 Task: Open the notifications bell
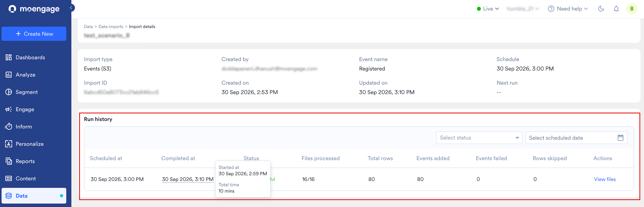[x=616, y=9]
